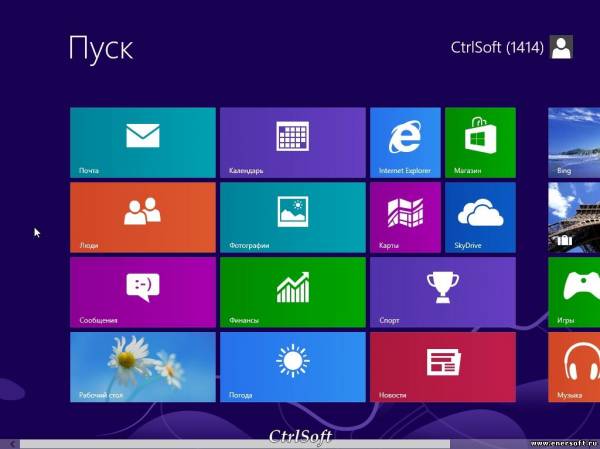Open the Bing tile
The height and width of the screenshot is (449, 600).
[574, 142]
